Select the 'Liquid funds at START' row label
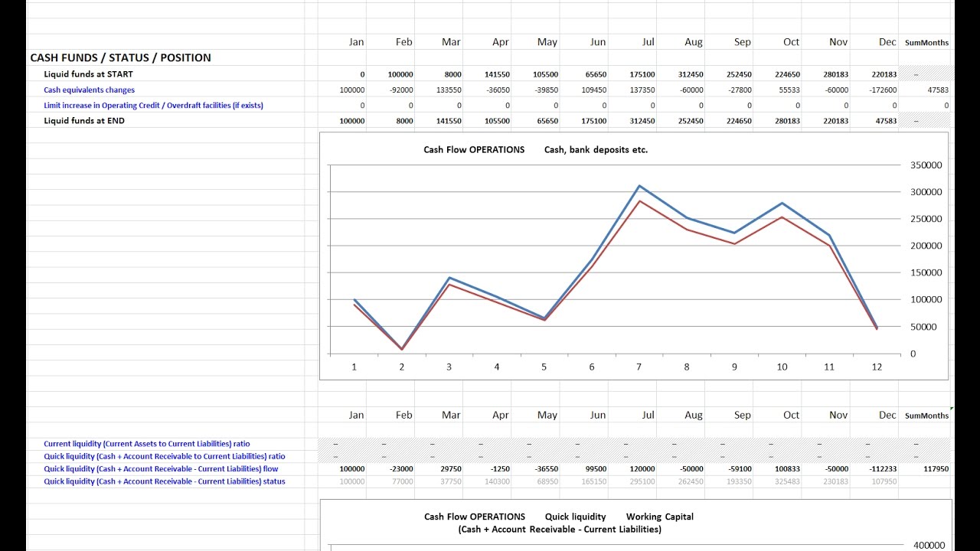Screen dimensions: 980x551 tap(88, 74)
